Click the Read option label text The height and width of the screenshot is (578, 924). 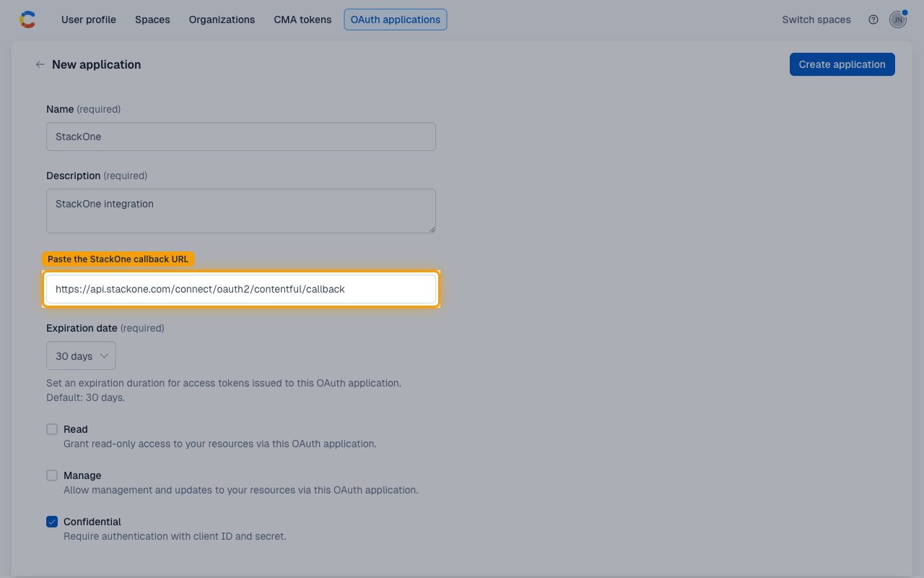pyautogui.click(x=76, y=429)
